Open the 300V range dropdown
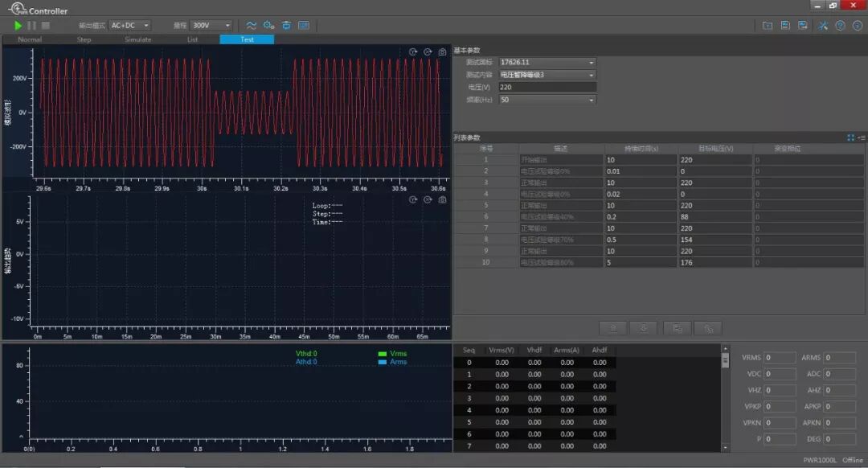The width and height of the screenshot is (868, 468). pos(211,26)
